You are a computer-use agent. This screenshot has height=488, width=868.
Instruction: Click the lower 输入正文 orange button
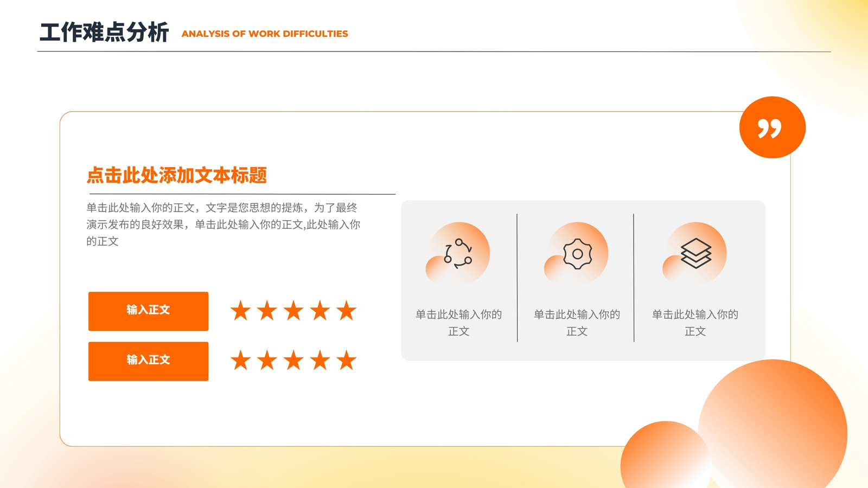[148, 361]
